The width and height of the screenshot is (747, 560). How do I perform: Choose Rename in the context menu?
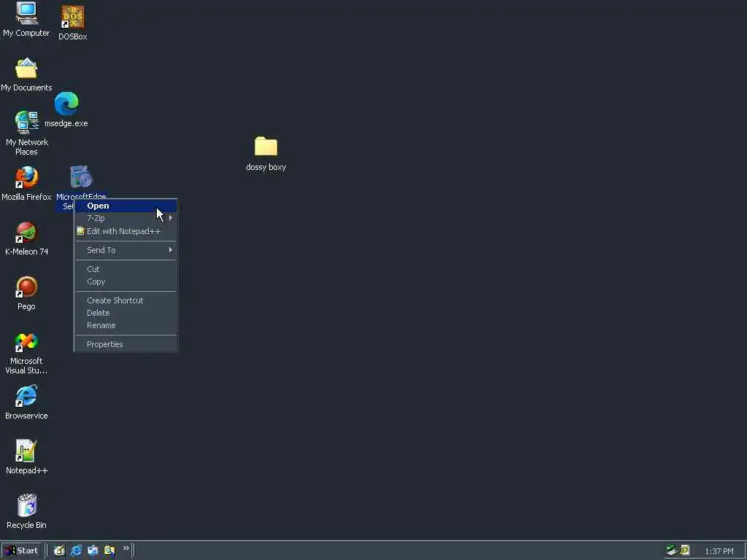pos(125,326)
